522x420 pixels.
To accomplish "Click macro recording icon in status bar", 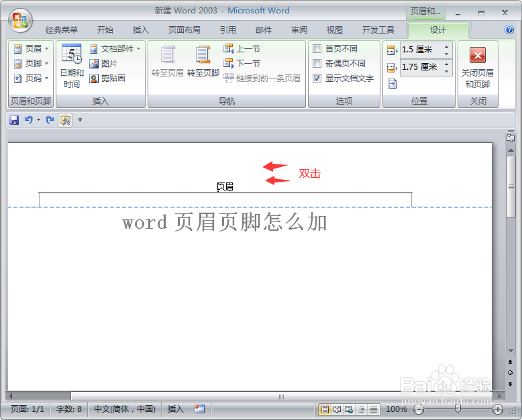I will point(199,409).
